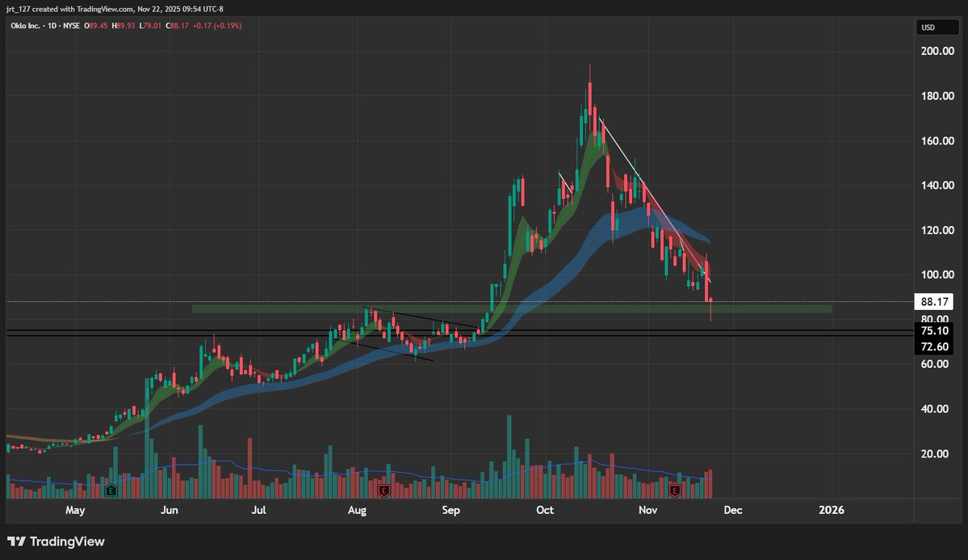
Task: Click the green earnings marker below May
Action: [x=111, y=489]
